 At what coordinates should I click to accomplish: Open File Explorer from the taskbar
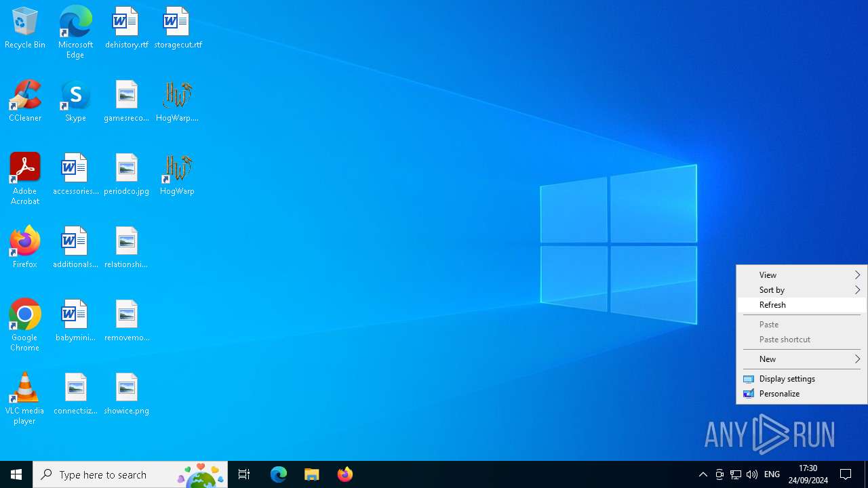(312, 474)
